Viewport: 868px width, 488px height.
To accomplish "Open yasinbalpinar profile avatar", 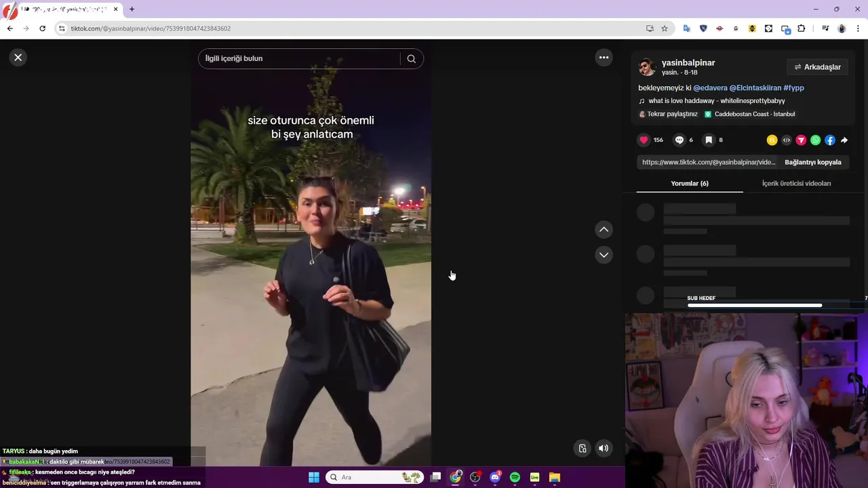I will (647, 67).
